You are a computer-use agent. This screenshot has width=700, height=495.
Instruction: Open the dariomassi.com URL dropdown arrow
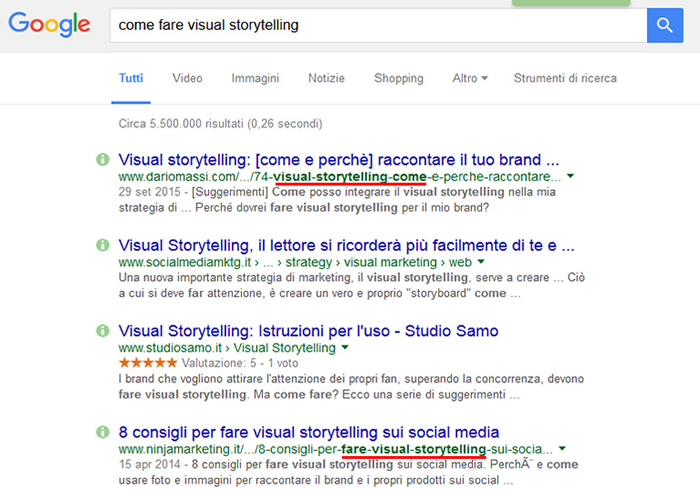pos(570,176)
